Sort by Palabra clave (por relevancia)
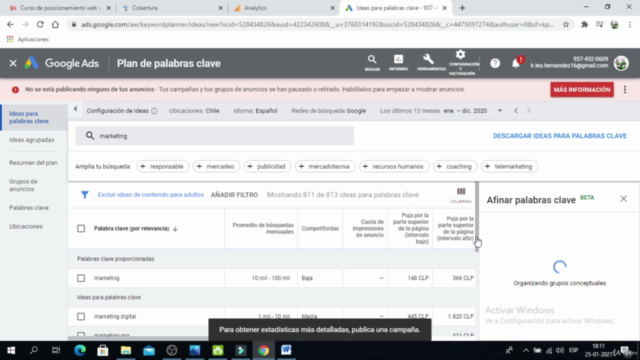Screen dimensions: 640x360 click(x=136, y=229)
